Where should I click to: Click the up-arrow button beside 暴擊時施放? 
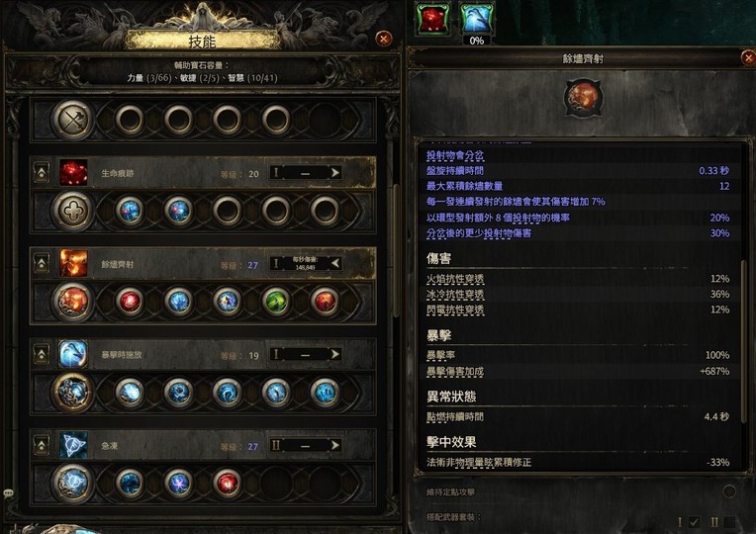42,354
